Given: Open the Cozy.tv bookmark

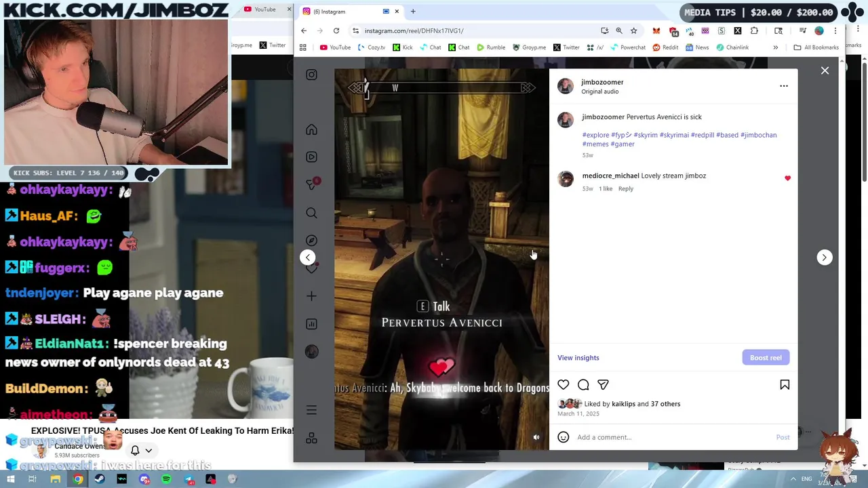Looking at the screenshot, I should pyautogui.click(x=372, y=47).
